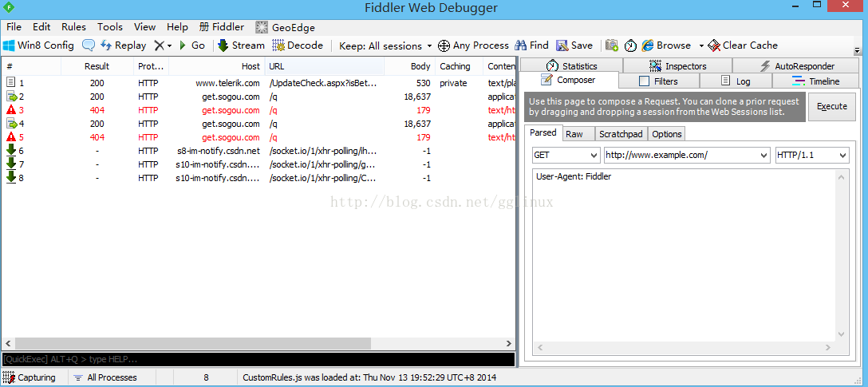
Task: Open the Fiddler book menu item
Action: pos(222,27)
